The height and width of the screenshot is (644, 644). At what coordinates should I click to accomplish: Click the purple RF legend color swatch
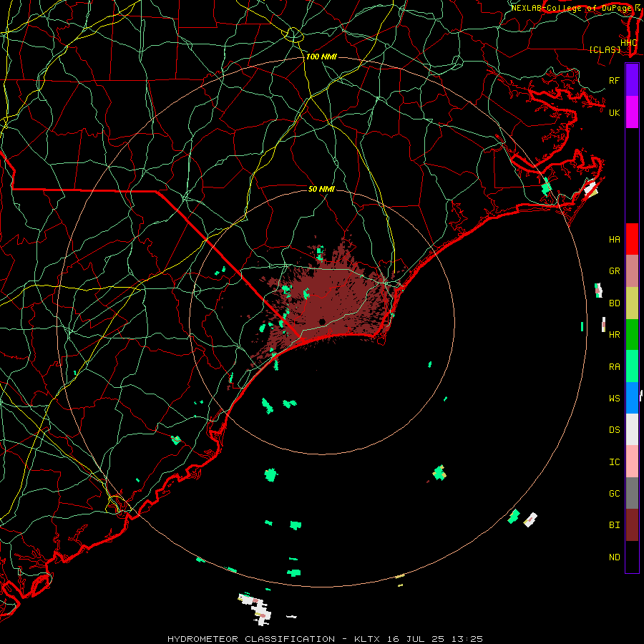(632, 80)
